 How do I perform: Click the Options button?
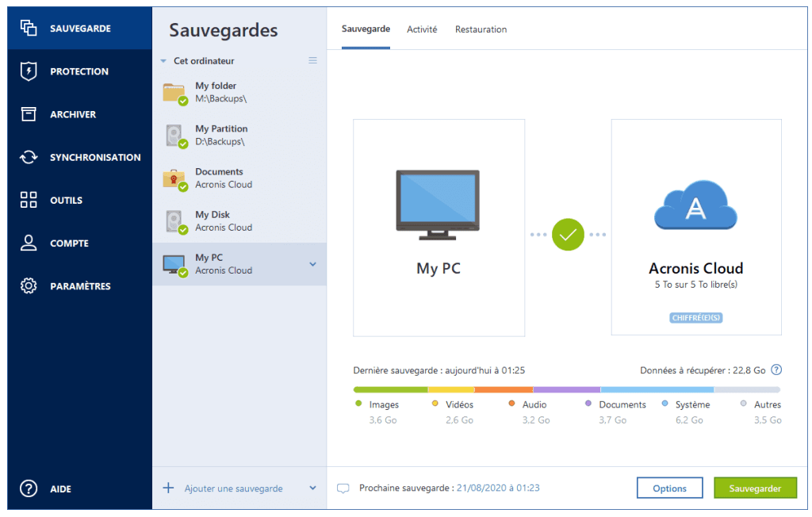(669, 488)
